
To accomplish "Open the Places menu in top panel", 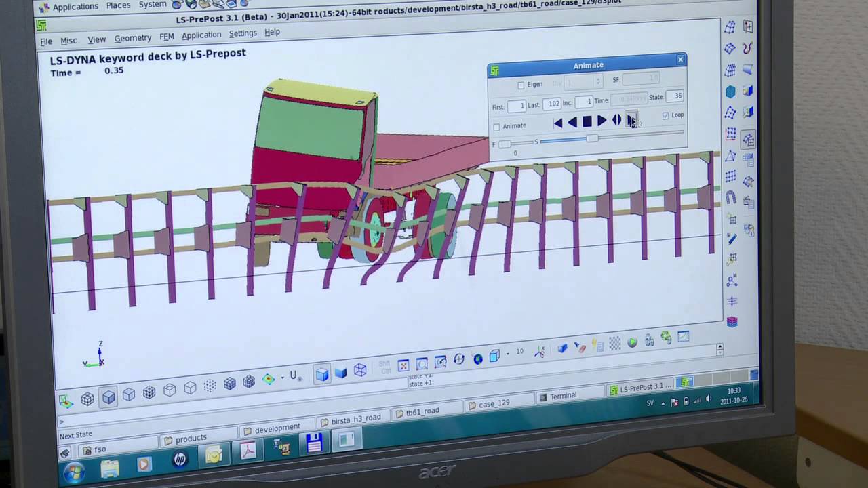I will coord(118,5).
